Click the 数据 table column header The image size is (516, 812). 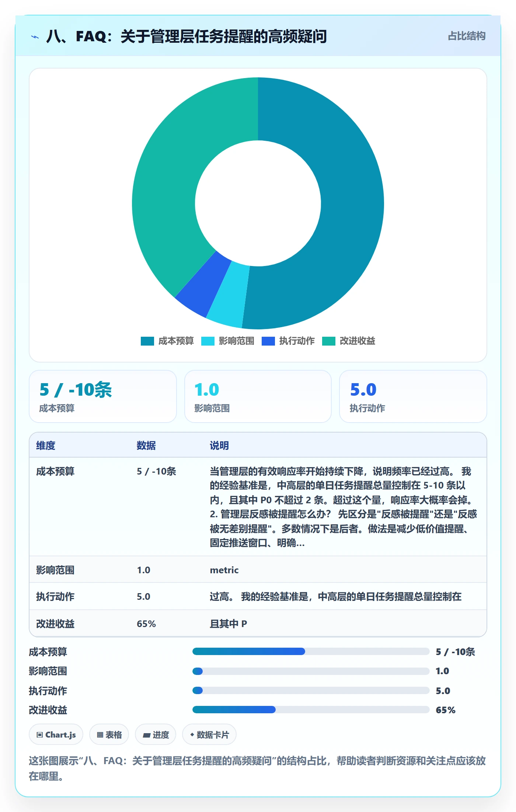pos(146,445)
